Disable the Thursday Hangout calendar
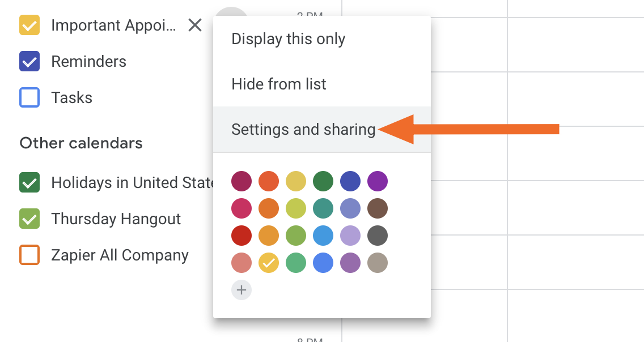 click(x=29, y=219)
